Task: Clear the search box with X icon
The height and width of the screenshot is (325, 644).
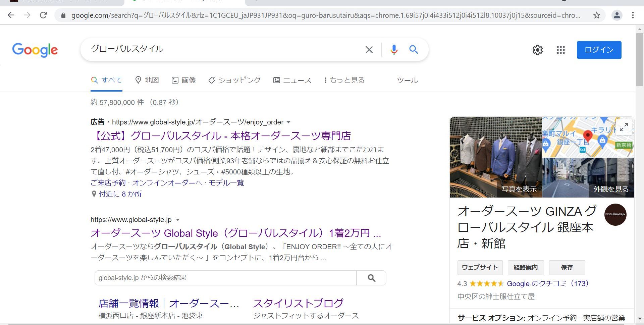Action: pyautogui.click(x=369, y=50)
